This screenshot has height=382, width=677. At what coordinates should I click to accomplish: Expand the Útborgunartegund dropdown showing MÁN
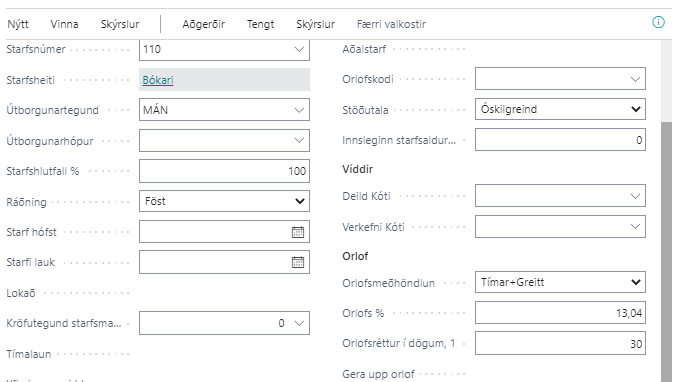pyautogui.click(x=299, y=110)
